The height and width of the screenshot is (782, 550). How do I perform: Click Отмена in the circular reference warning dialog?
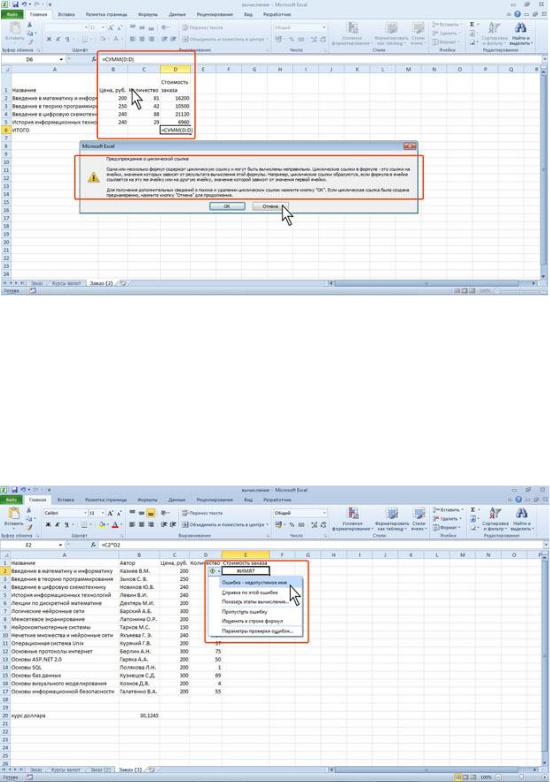coord(270,206)
